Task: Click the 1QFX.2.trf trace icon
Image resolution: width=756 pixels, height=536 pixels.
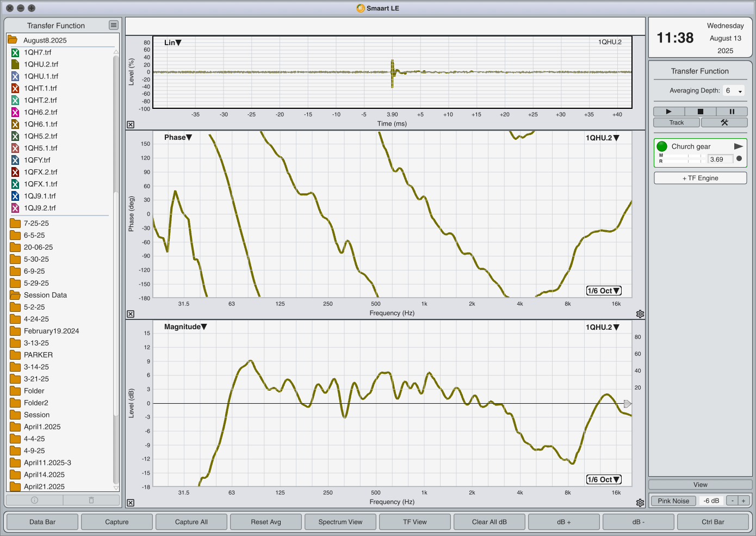Action: 15,172
